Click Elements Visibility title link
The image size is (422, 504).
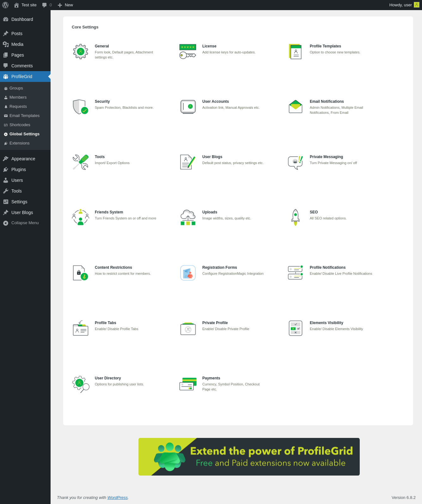click(327, 323)
